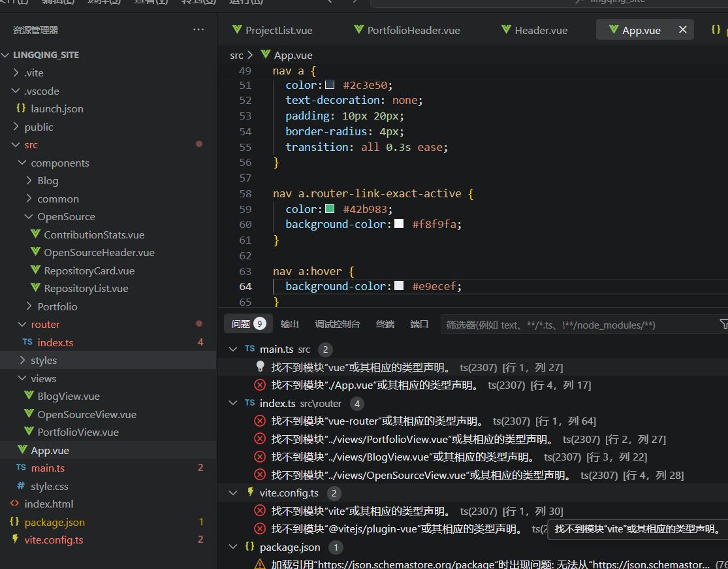Viewport: 728px width, 569px height.
Task: Click the src breadcrumb in editor path
Action: (236, 56)
